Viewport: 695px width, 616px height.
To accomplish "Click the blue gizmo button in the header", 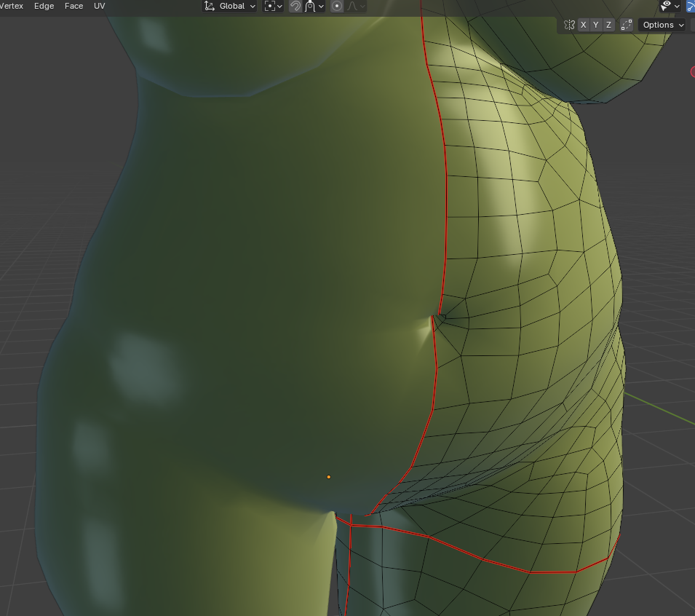I will coord(691,6).
